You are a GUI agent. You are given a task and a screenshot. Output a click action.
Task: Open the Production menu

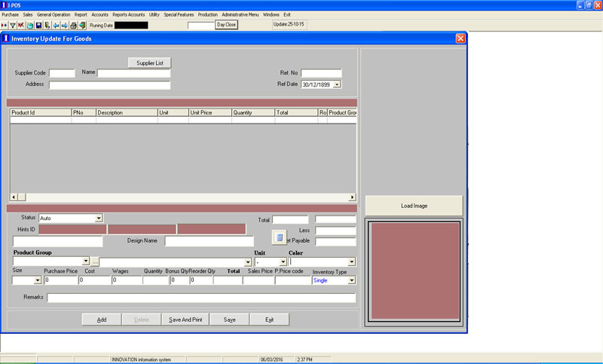(x=208, y=14)
